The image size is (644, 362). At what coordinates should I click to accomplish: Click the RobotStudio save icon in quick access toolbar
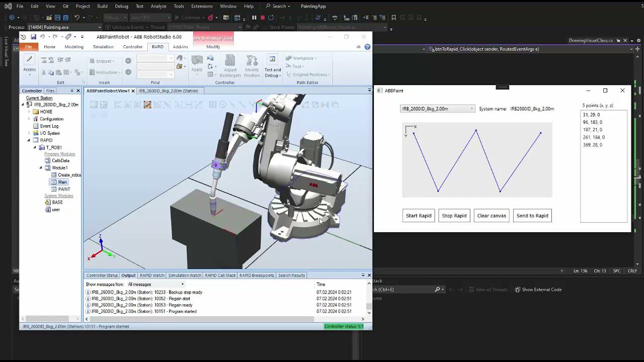pos(33,37)
